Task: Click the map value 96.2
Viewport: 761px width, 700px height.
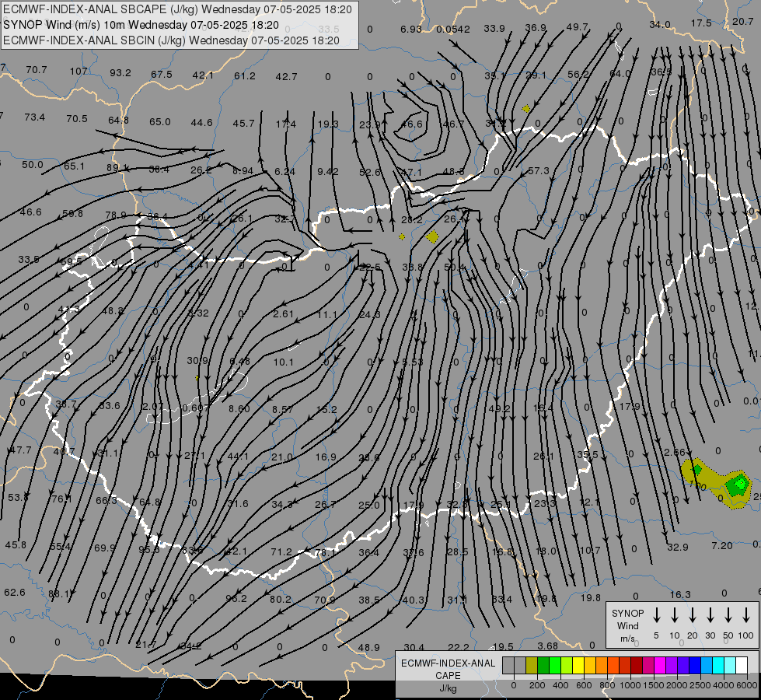Action: [x=236, y=598]
